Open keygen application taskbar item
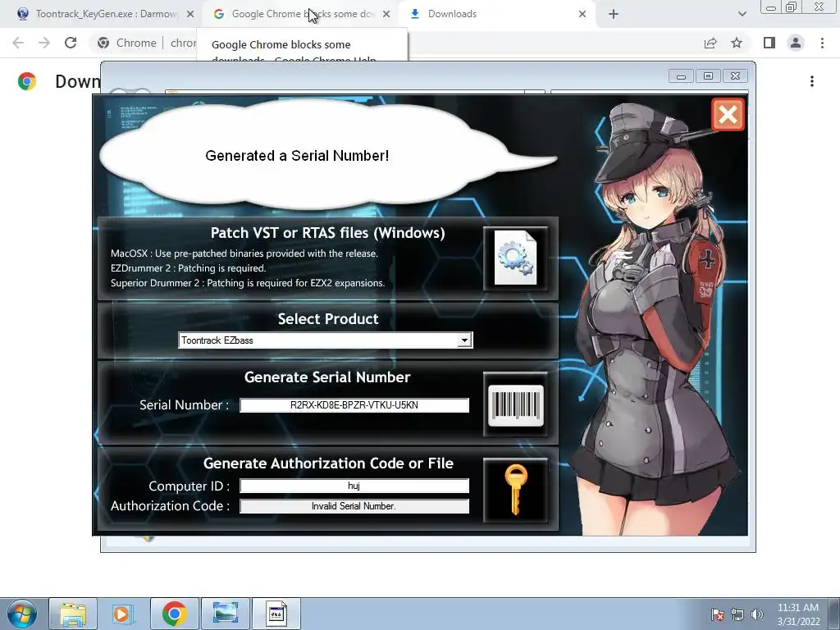The height and width of the screenshot is (630, 840). click(x=276, y=614)
